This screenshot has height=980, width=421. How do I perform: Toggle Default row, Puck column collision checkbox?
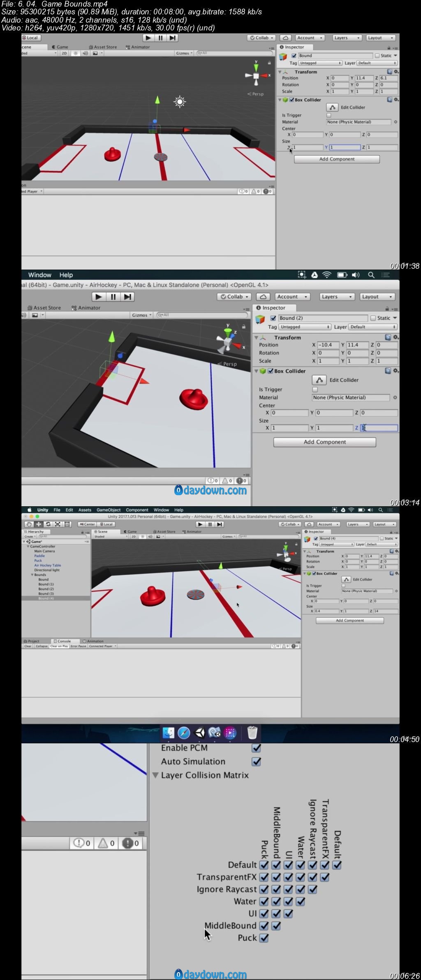tap(264, 865)
